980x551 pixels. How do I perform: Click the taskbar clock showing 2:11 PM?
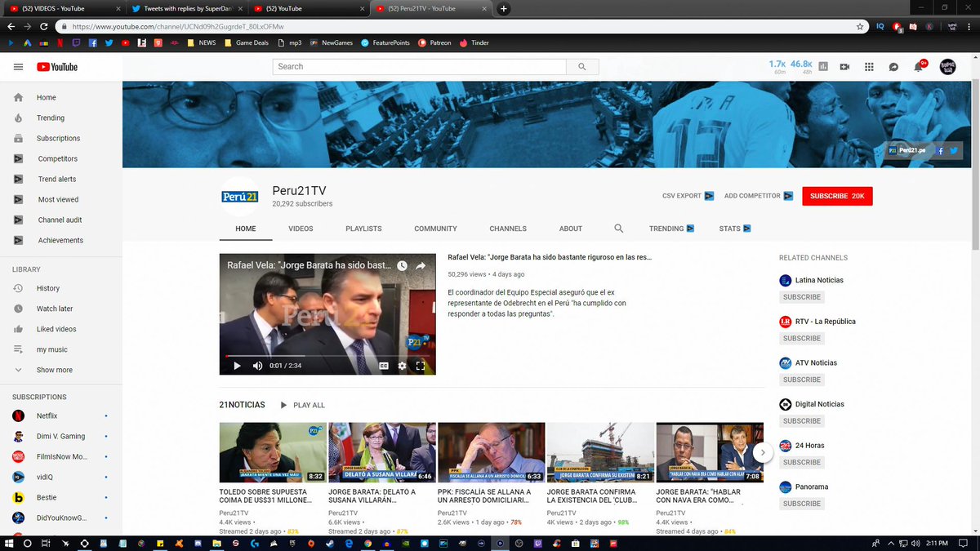936,543
